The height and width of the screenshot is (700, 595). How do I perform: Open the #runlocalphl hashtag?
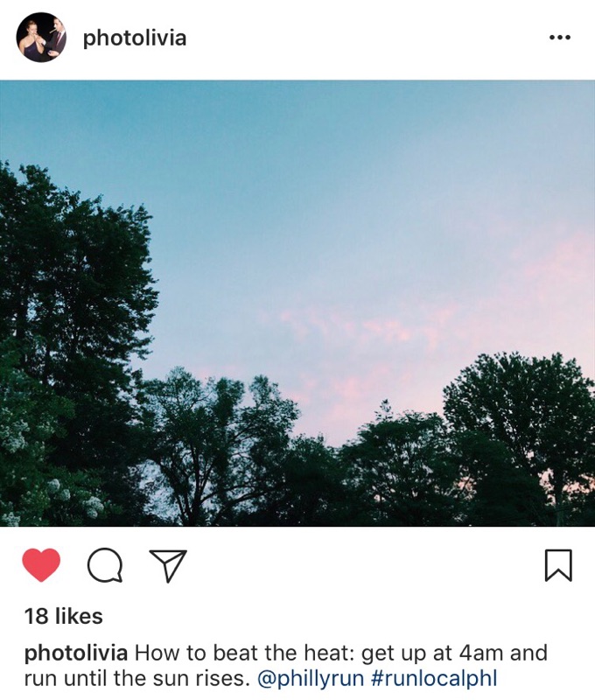[434, 679]
